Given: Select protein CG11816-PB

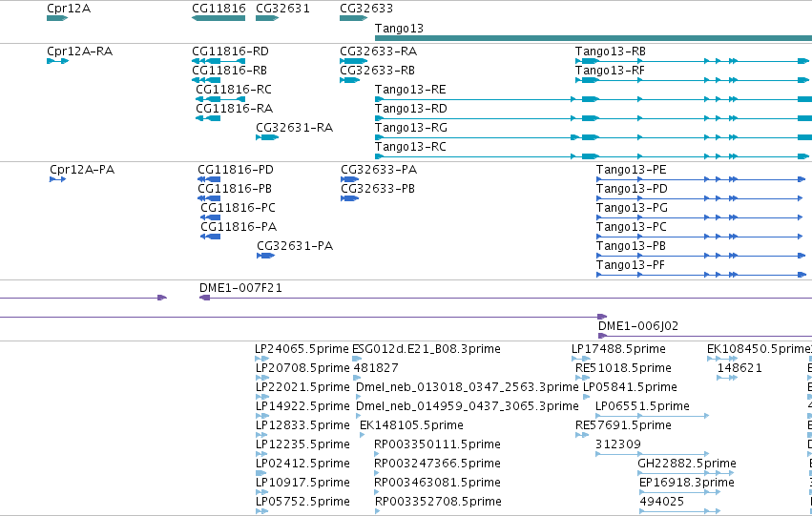Looking at the screenshot, I should pyautogui.click(x=235, y=189).
